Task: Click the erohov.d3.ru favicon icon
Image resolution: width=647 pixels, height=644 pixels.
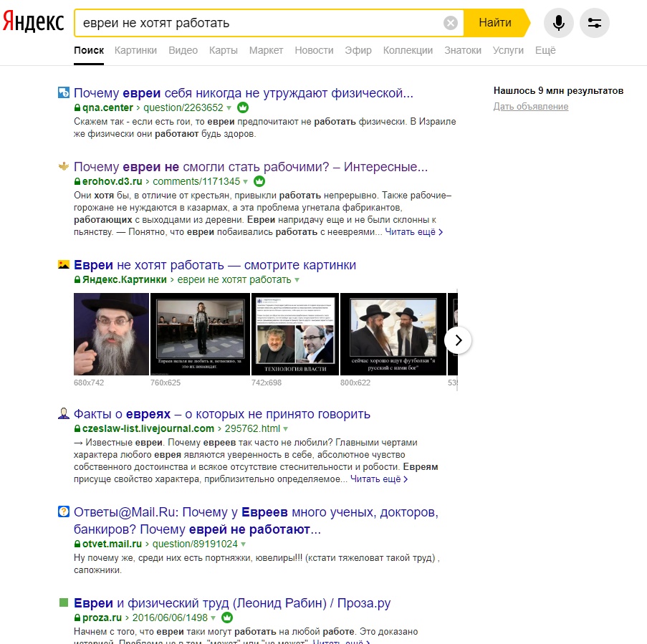Action: pyautogui.click(x=64, y=166)
